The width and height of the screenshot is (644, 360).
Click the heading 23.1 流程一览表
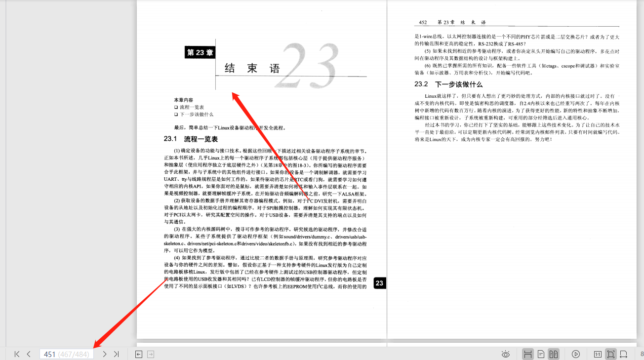191,139
